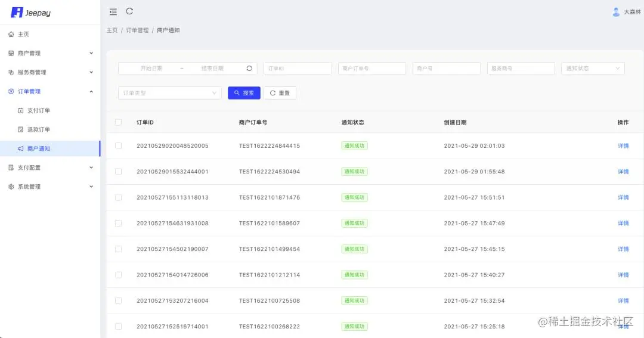Image resolution: width=644 pixels, height=338 pixels.
Task: Click the 支付订单 icon
Action: 20,110
